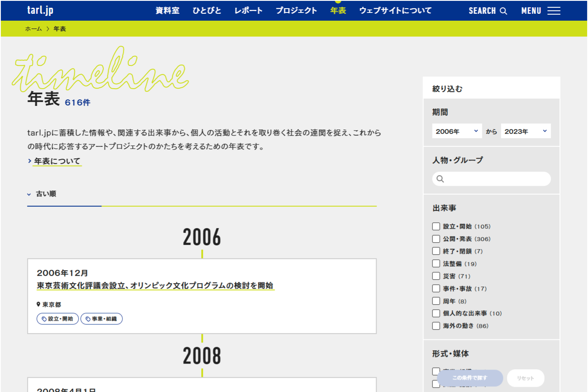Open the 年表について link
This screenshot has height=392, width=588.
tap(57, 161)
